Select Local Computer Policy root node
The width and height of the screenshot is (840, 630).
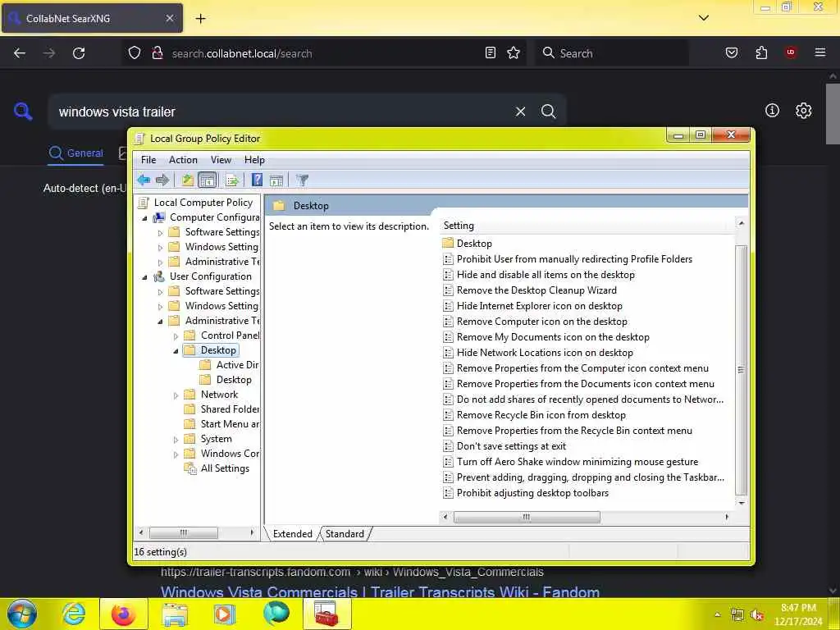(x=203, y=203)
